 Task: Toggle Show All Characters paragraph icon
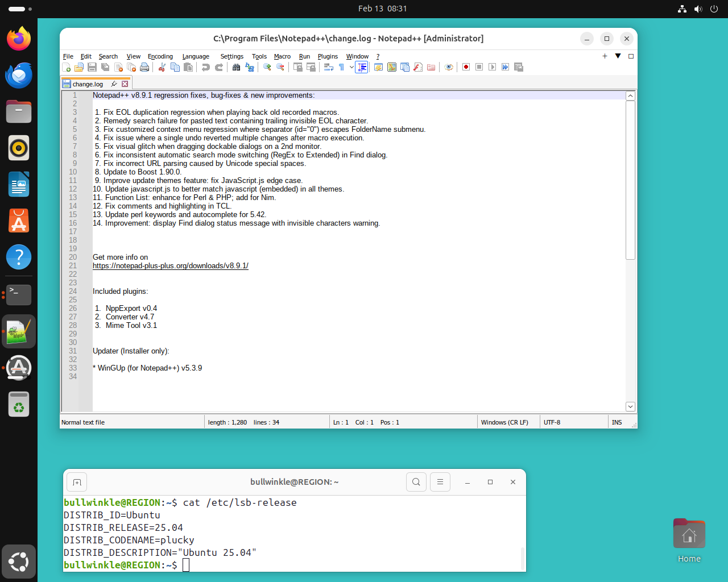point(341,67)
